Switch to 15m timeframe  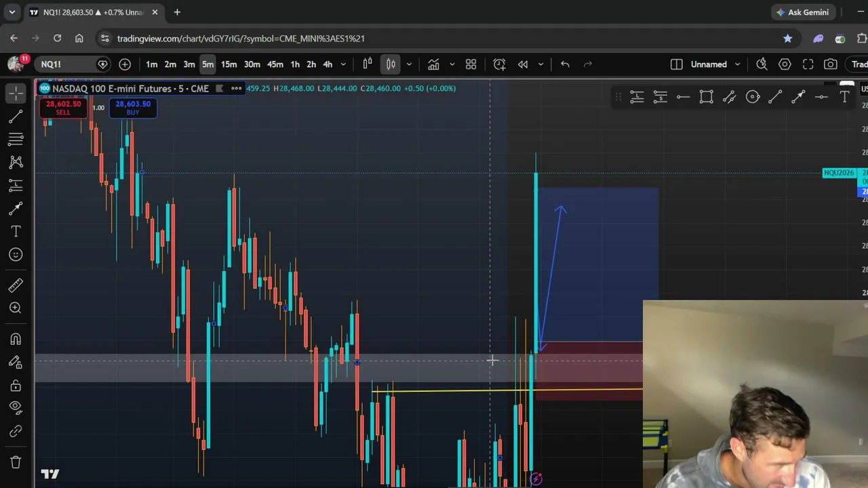pyautogui.click(x=229, y=64)
